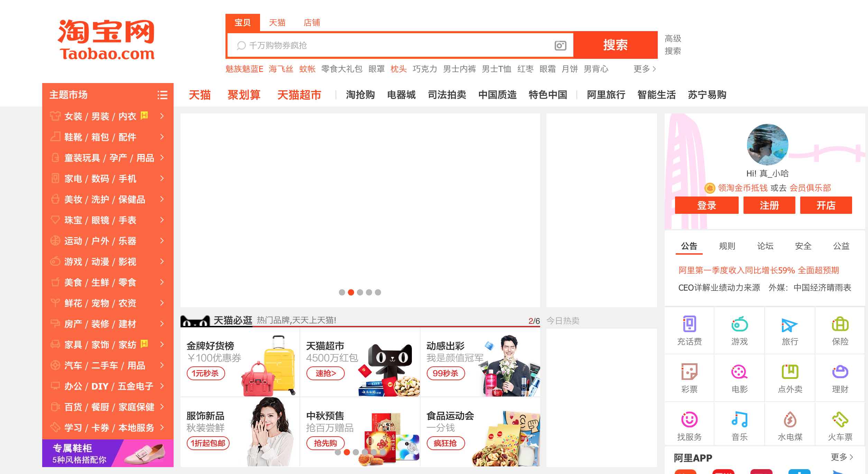Open 更多 next to the hot search keywords
The width and height of the screenshot is (868, 474).
[x=642, y=69]
